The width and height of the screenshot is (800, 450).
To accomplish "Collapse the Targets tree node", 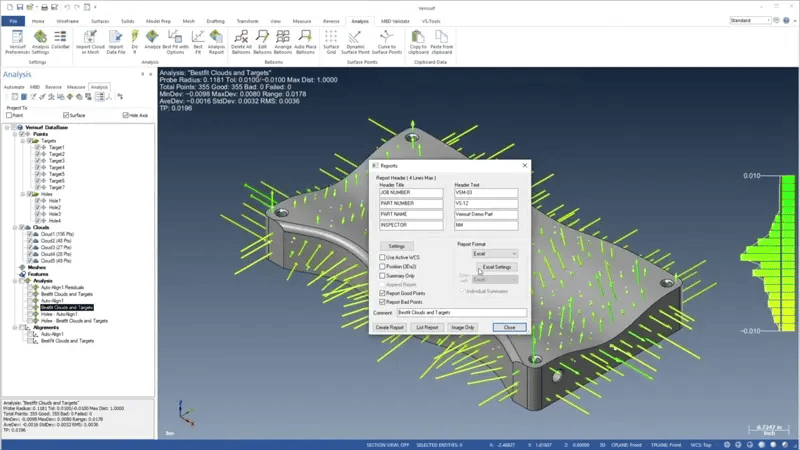I will [x=23, y=141].
